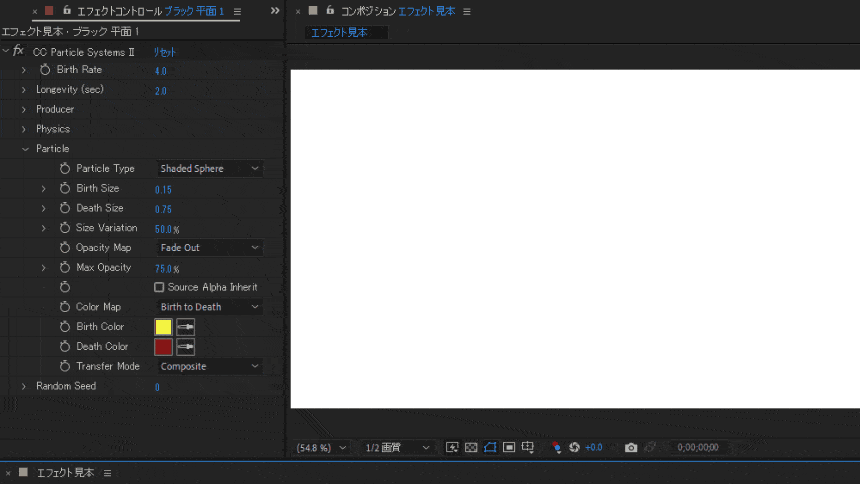Viewport: 860px width, 484px height.
Task: Toggle Opacity Map stopwatch
Action: tap(65, 247)
